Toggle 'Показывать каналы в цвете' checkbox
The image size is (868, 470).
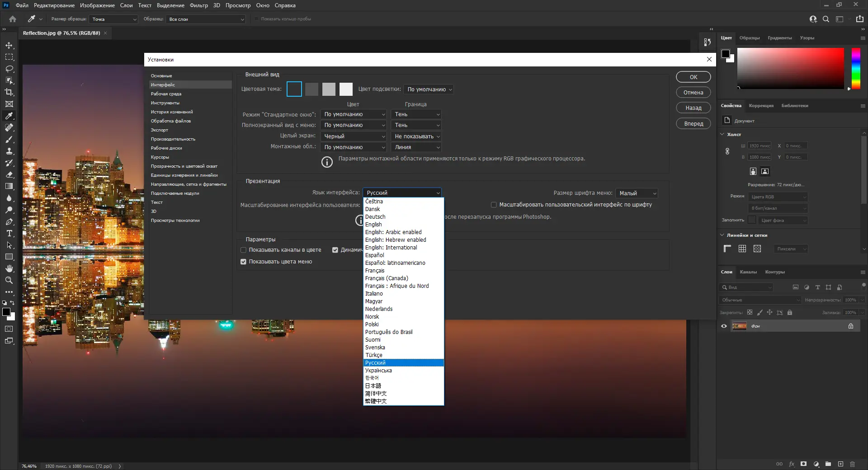click(243, 250)
